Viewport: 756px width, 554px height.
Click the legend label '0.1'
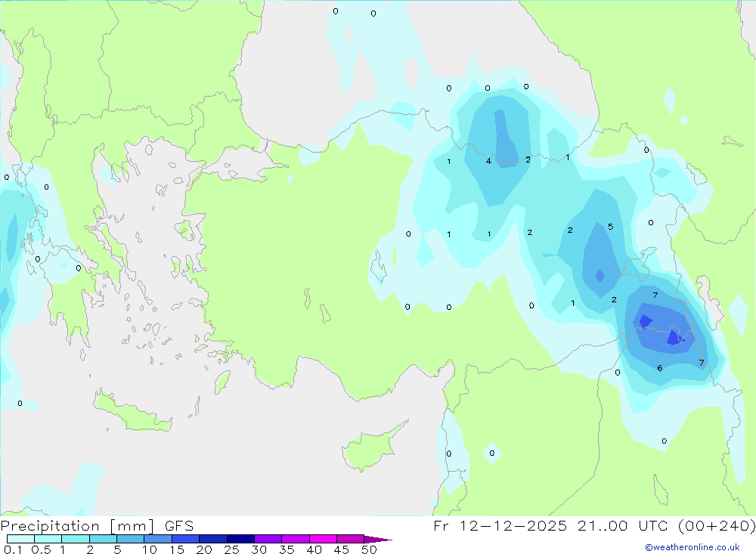coord(13,549)
